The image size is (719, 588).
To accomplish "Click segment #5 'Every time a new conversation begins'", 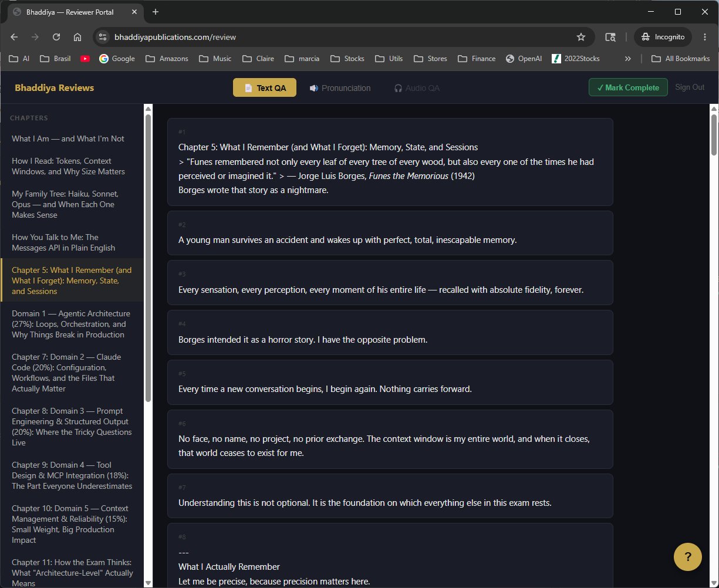I will tap(390, 382).
